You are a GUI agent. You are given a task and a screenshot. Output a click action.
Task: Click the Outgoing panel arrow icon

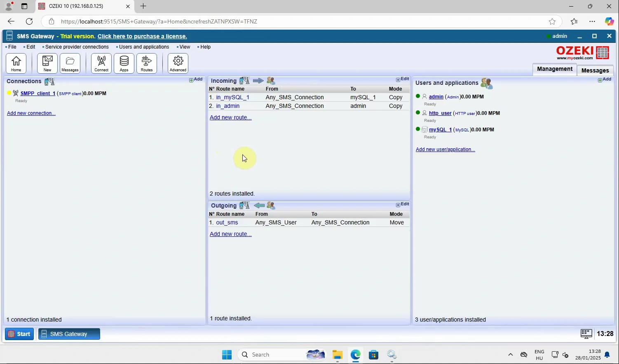[x=259, y=205]
